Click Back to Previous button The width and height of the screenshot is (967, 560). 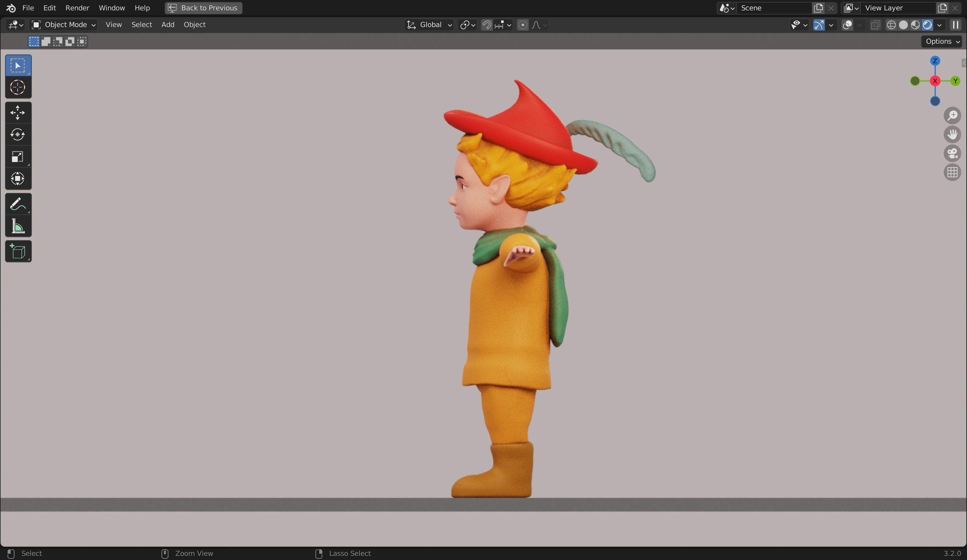click(x=203, y=8)
